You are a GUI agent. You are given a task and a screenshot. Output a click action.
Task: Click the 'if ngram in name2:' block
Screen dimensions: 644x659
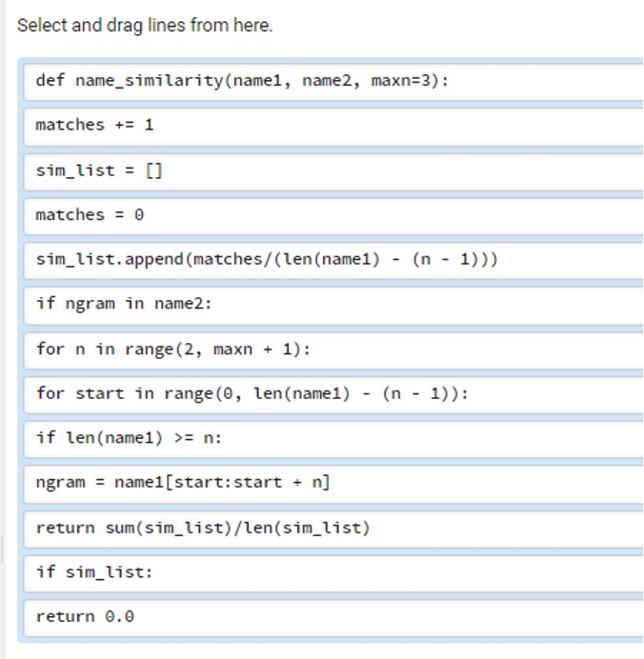(333, 305)
